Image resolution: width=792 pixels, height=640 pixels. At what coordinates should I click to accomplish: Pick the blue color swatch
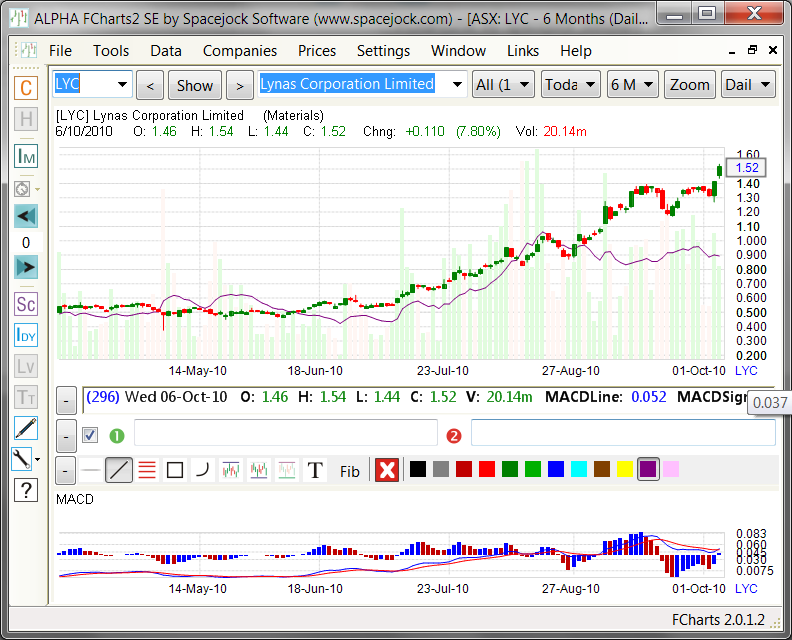pos(556,469)
